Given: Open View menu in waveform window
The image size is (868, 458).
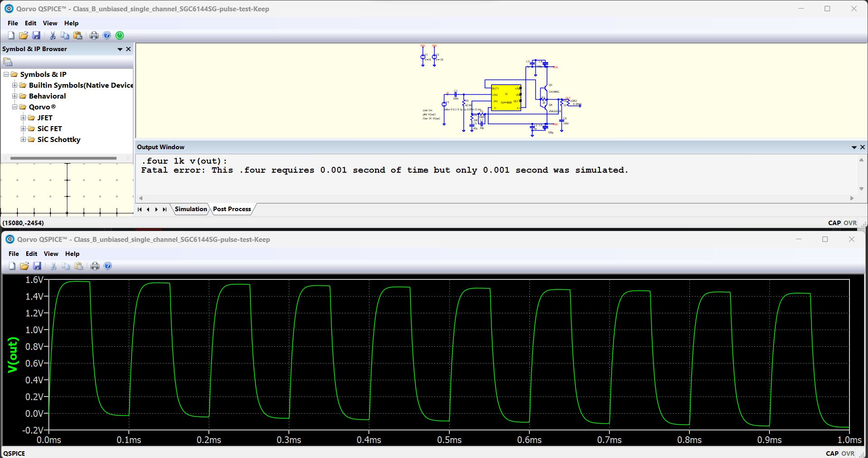Looking at the screenshot, I should pos(51,254).
